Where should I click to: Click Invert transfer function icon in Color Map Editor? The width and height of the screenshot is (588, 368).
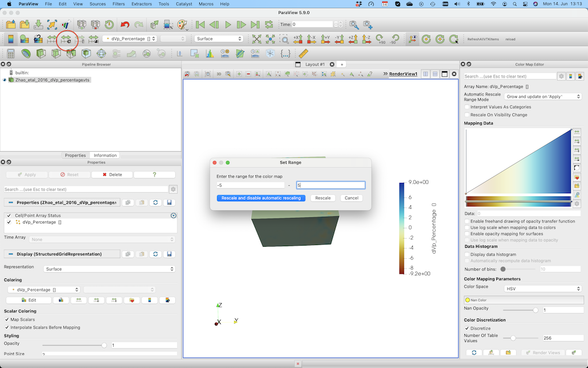577,167
